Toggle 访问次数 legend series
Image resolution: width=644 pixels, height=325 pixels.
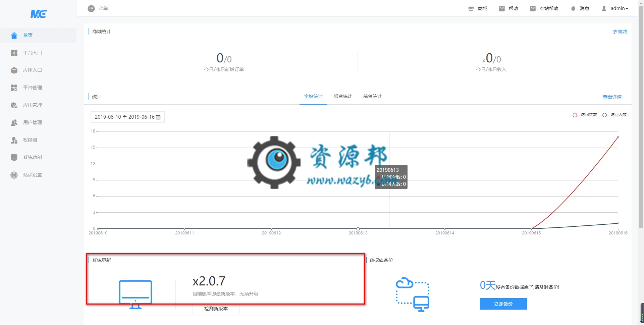(x=584, y=115)
